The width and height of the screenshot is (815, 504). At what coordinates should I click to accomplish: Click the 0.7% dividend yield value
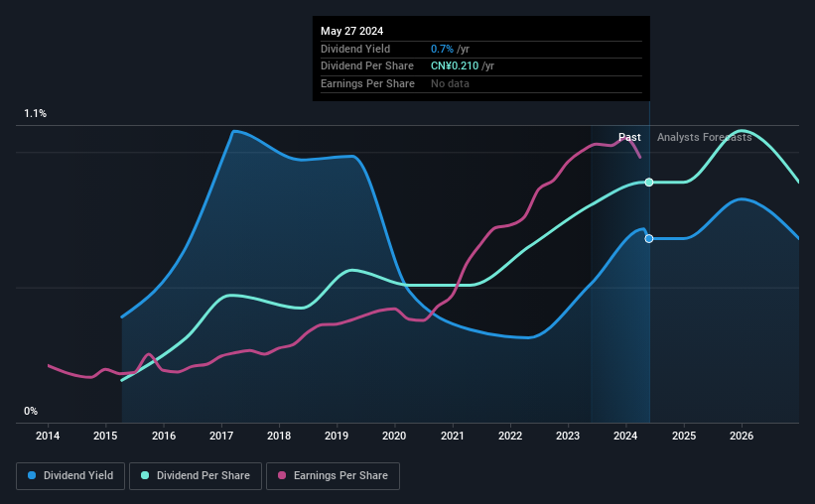coord(442,49)
